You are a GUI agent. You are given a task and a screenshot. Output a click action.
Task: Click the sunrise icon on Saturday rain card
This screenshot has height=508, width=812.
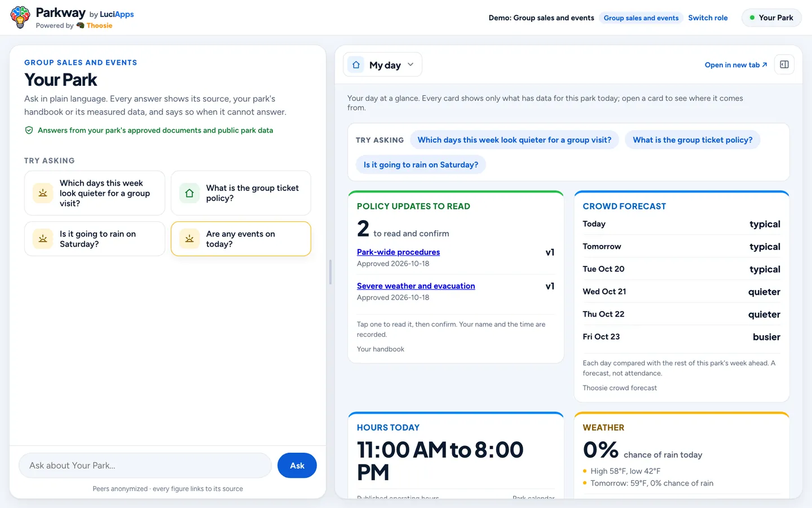43,239
